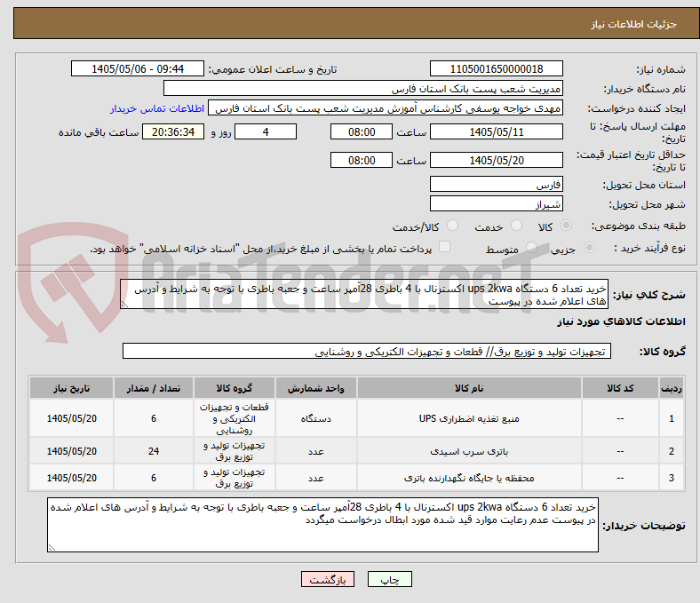Viewport: 700px width, 603px height.
Task: Click the گروه کالا table column header
Action: click(235, 388)
